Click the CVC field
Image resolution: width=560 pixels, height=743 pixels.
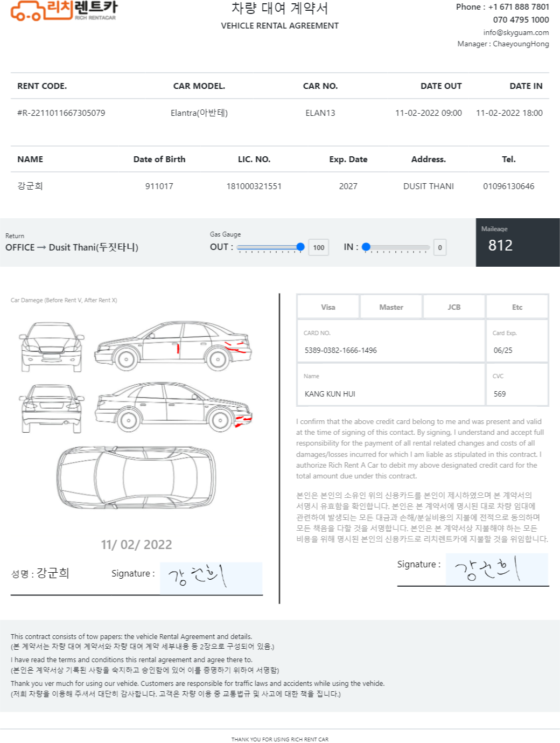pyautogui.click(x=517, y=384)
